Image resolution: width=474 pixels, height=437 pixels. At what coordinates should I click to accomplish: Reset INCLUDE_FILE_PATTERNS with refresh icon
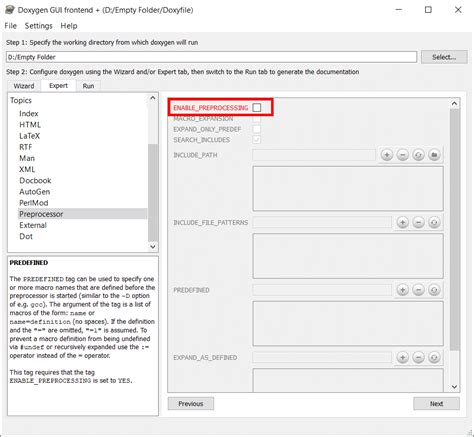coord(434,222)
